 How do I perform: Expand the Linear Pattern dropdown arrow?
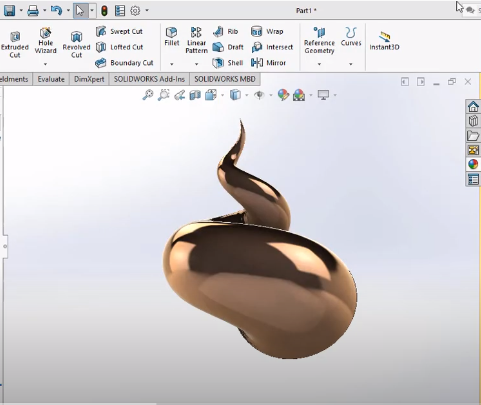(x=196, y=64)
